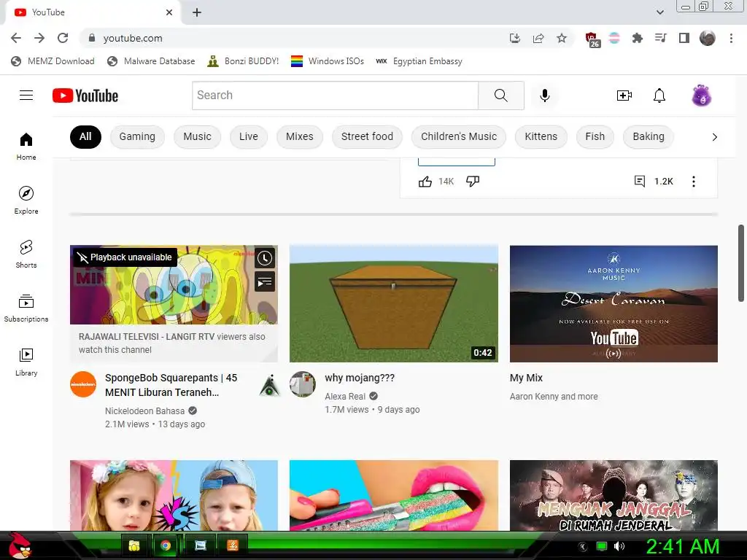Image resolution: width=747 pixels, height=560 pixels.
Task: Open the YouTube hamburger guide menu
Action: (x=26, y=96)
